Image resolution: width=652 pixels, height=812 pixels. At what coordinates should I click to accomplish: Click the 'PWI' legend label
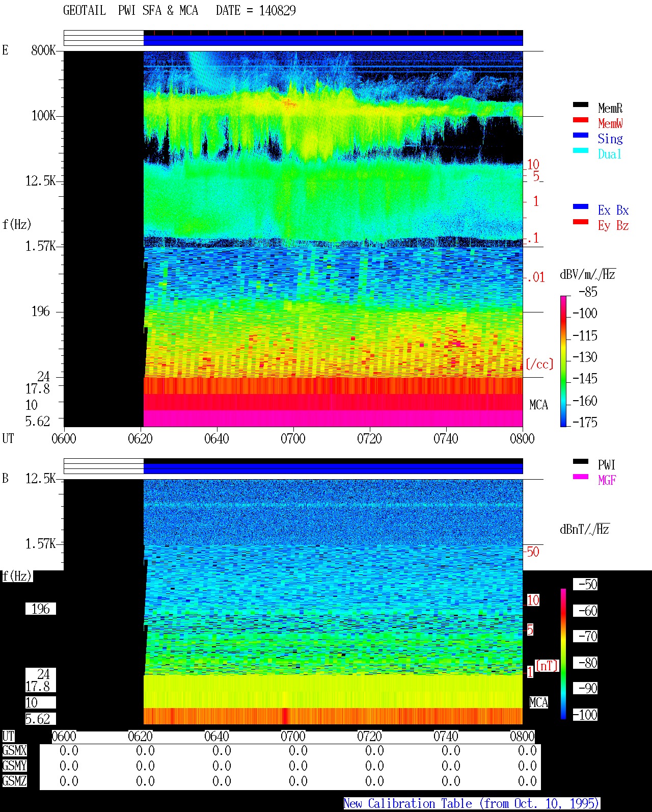pos(607,465)
